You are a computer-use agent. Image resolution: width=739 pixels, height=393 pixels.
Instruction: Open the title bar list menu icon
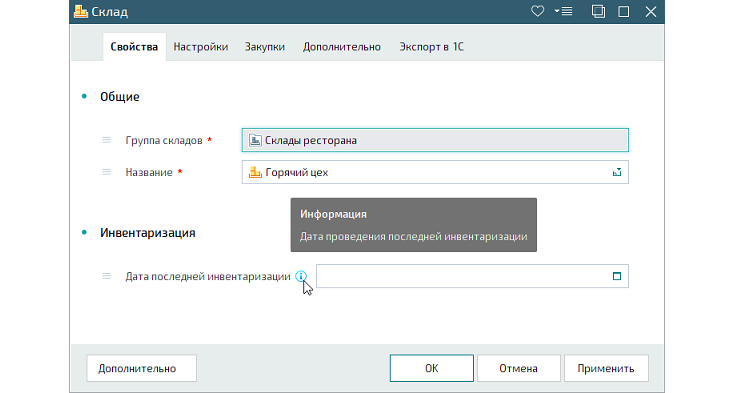point(564,11)
